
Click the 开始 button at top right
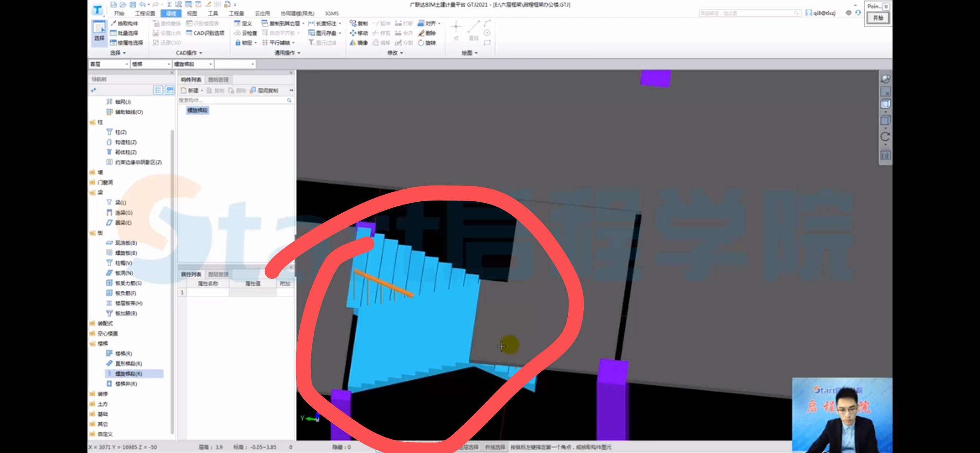point(878,18)
